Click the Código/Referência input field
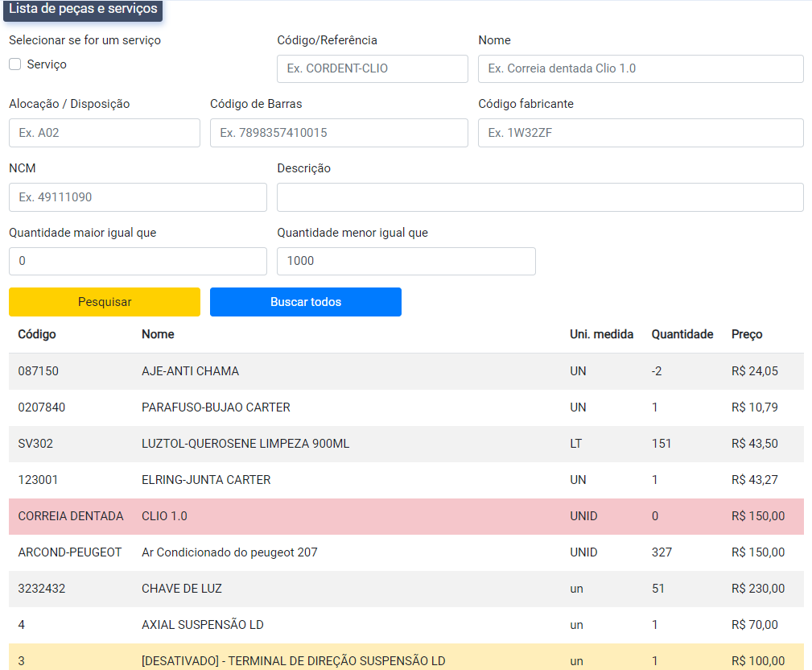 click(372, 68)
